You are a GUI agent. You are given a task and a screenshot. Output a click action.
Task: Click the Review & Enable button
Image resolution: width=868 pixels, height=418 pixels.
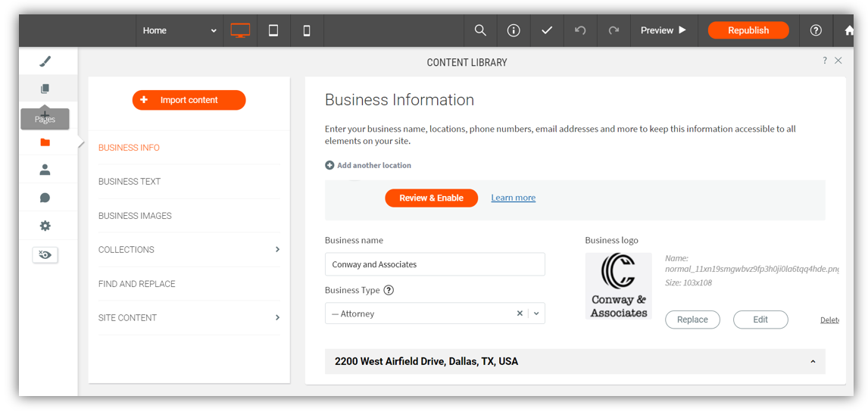pyautogui.click(x=431, y=198)
